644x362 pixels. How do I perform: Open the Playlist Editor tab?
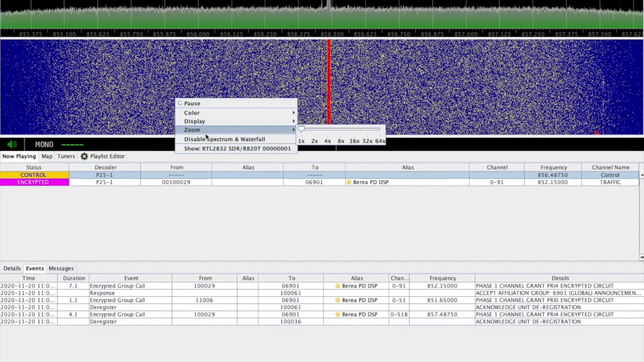103,156
